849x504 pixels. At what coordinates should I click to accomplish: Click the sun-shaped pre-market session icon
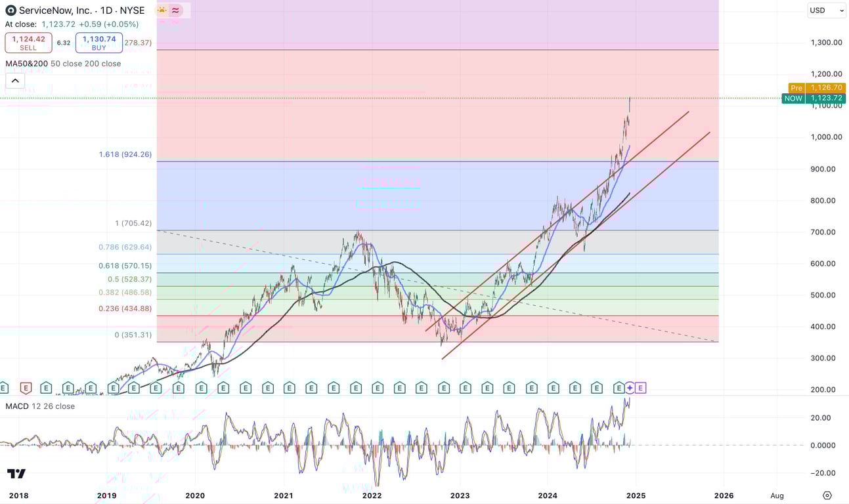162,10
